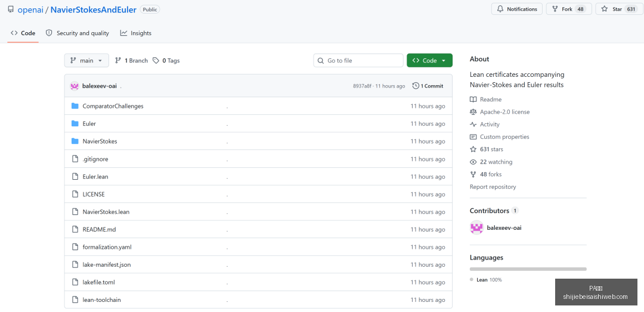
Task: View 1 Branch link
Action: click(131, 60)
